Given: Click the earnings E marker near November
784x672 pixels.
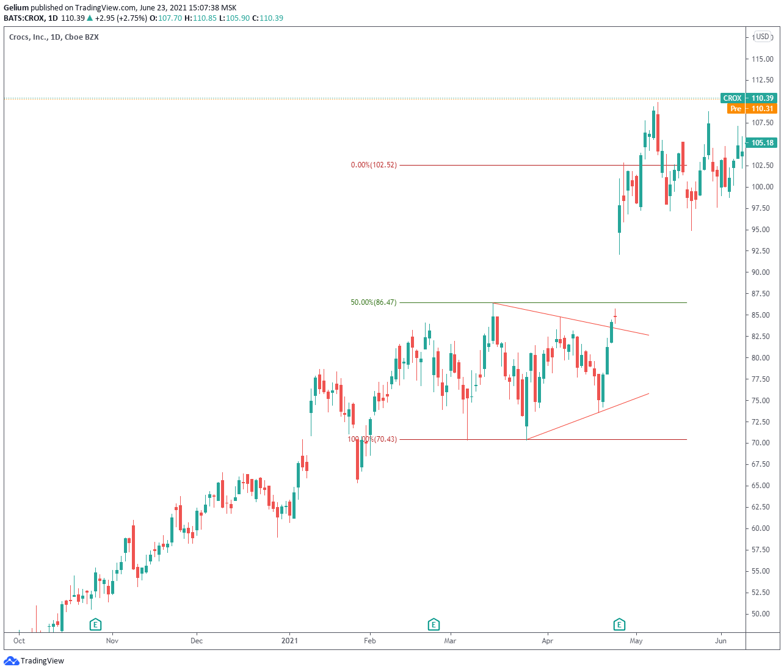Looking at the screenshot, I should pos(95,624).
